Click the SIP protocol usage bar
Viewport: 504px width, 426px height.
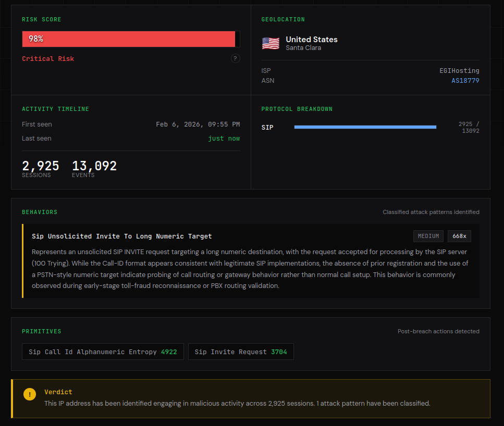tap(365, 127)
